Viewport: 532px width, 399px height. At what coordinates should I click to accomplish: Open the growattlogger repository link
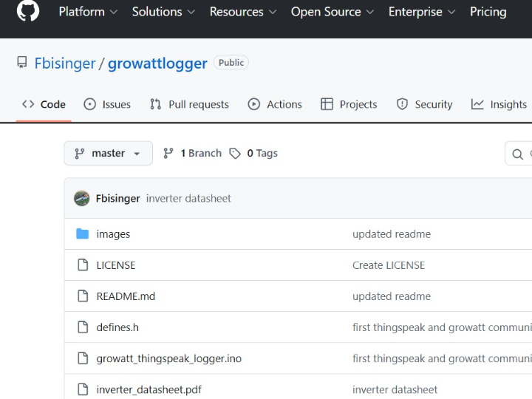pos(157,63)
